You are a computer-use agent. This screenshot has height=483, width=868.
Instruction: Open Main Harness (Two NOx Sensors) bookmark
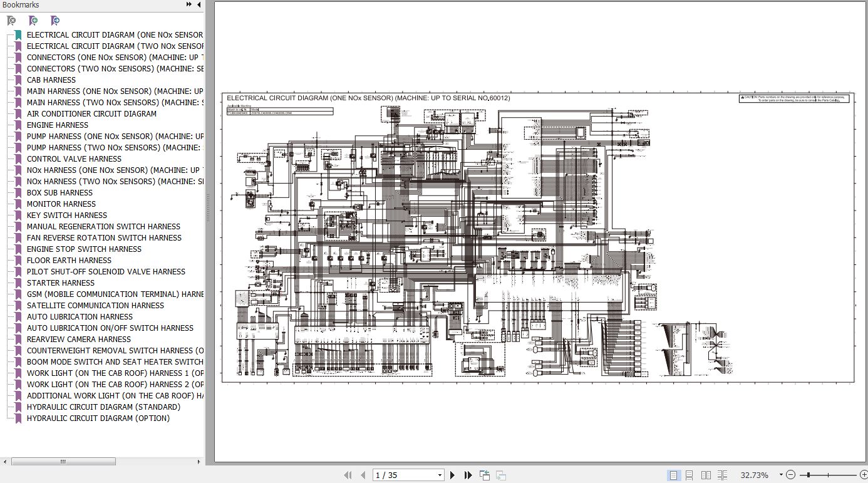point(115,103)
